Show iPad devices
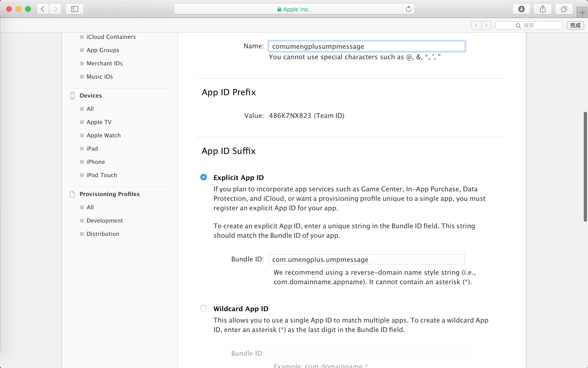Screen dimensions: 588x368 [92, 149]
